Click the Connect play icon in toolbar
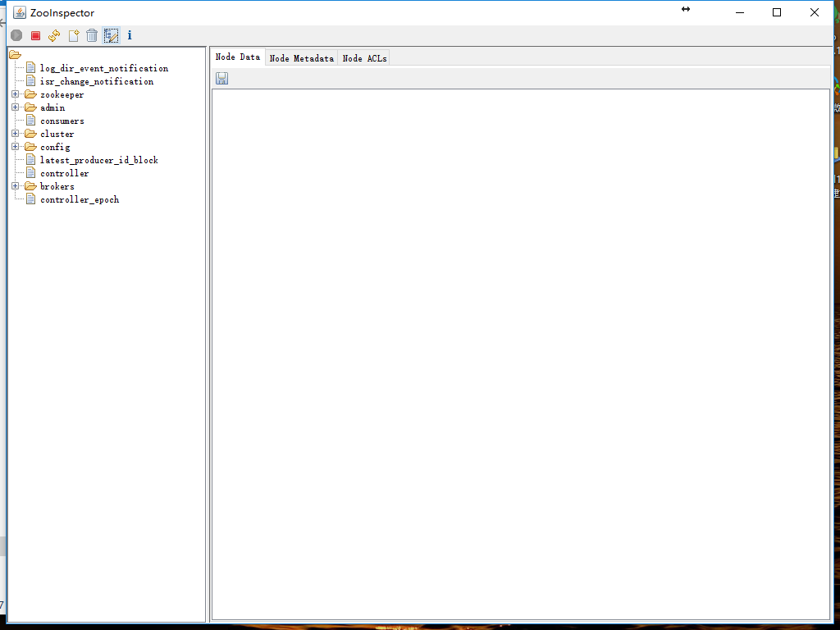840x630 pixels. point(16,35)
